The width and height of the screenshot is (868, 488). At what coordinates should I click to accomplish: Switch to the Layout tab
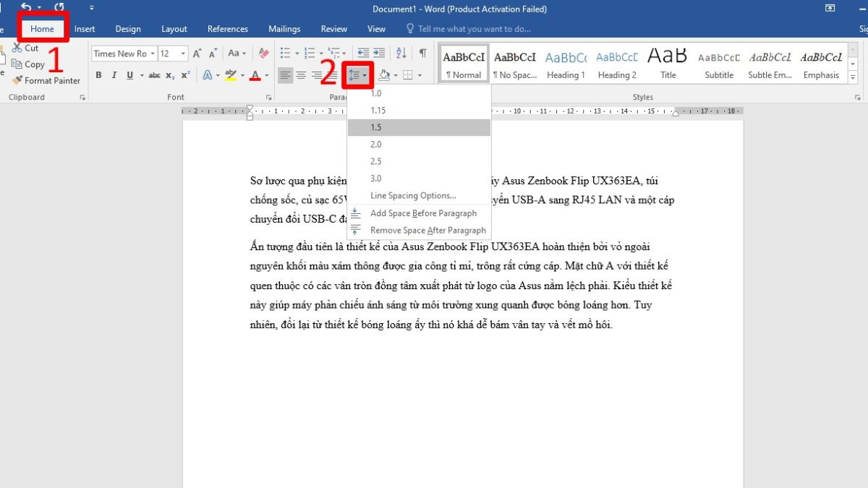[174, 29]
